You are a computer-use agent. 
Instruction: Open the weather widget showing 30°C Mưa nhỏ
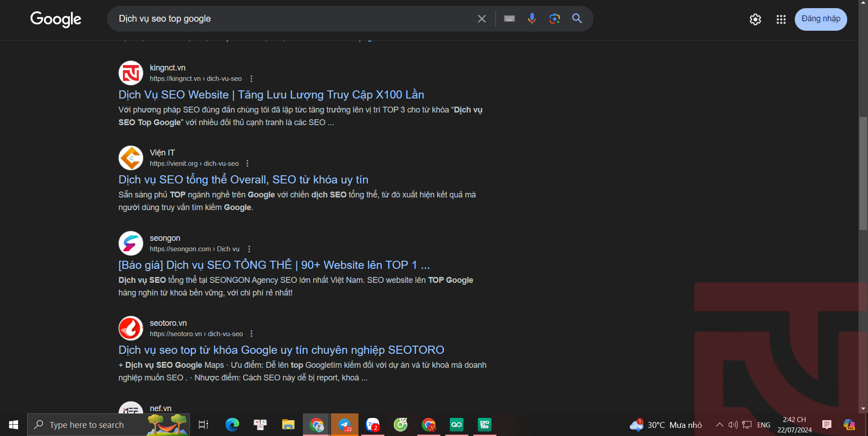coord(665,425)
